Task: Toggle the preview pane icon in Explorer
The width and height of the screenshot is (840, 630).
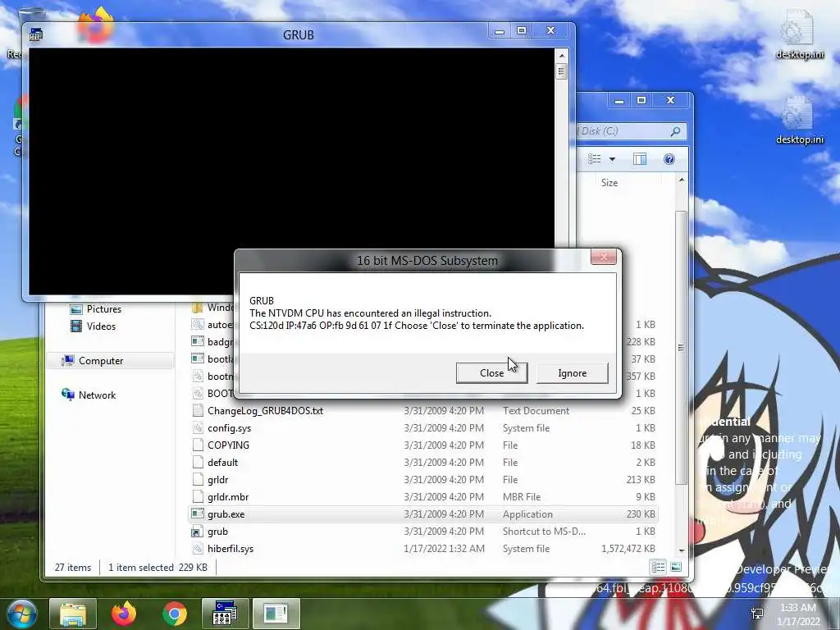Action: (x=640, y=159)
